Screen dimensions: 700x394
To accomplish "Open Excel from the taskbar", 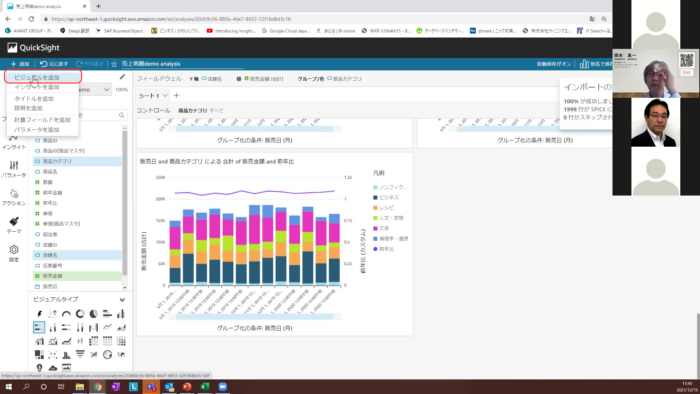I will click(x=205, y=386).
